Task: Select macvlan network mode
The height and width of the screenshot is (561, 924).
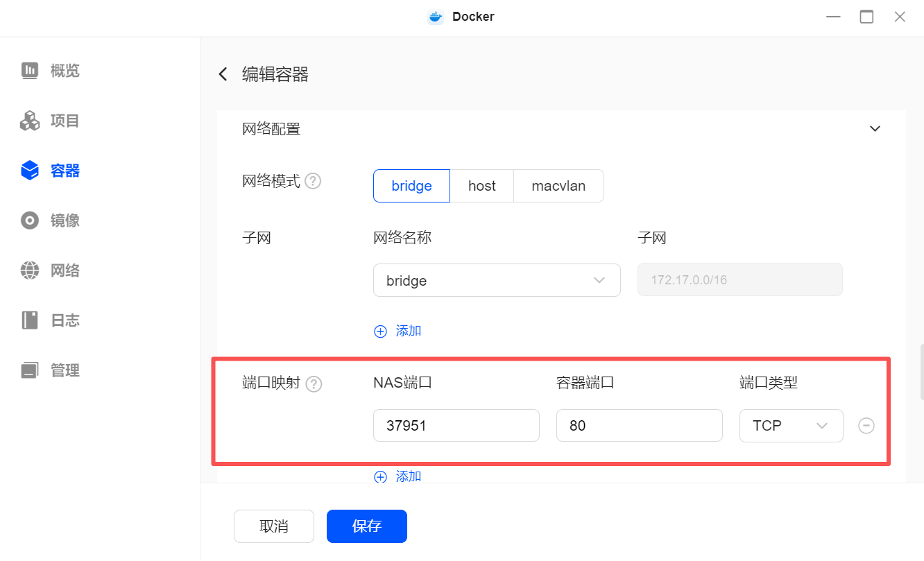Action: (x=558, y=186)
